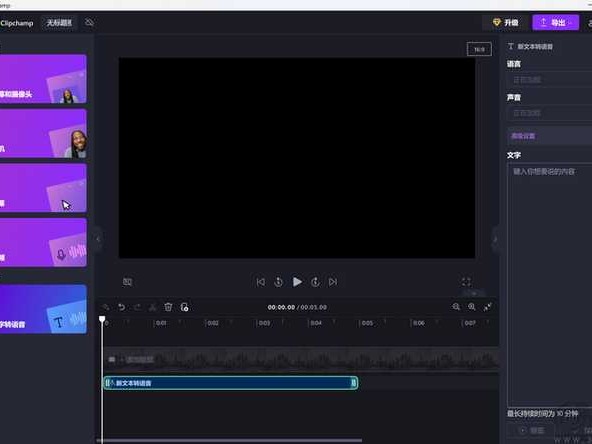Zoom in the timeline
592x444 pixels.
[472, 307]
